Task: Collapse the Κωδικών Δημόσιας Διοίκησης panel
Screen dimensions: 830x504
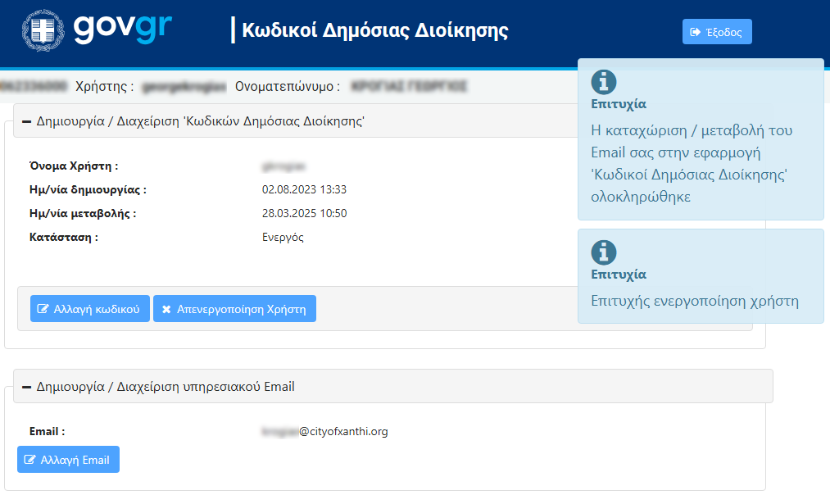Action: [26, 121]
